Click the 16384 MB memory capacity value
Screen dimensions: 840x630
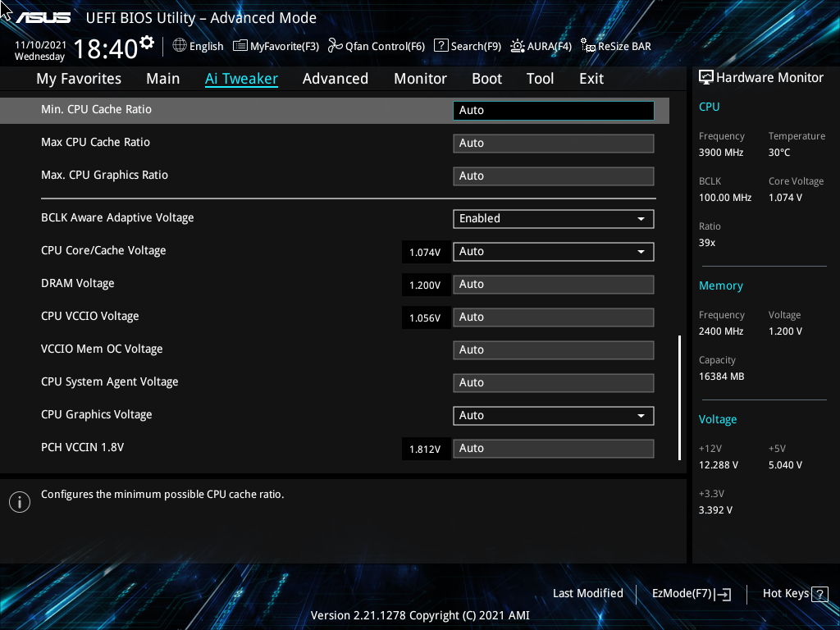722,377
